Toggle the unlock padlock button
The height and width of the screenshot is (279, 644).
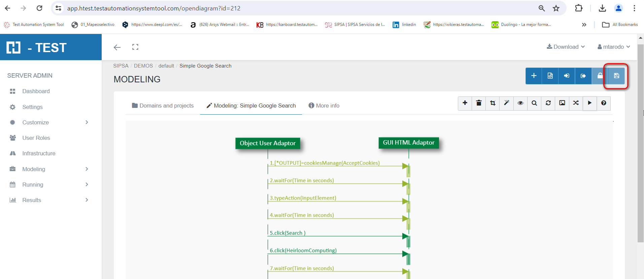[x=600, y=76]
